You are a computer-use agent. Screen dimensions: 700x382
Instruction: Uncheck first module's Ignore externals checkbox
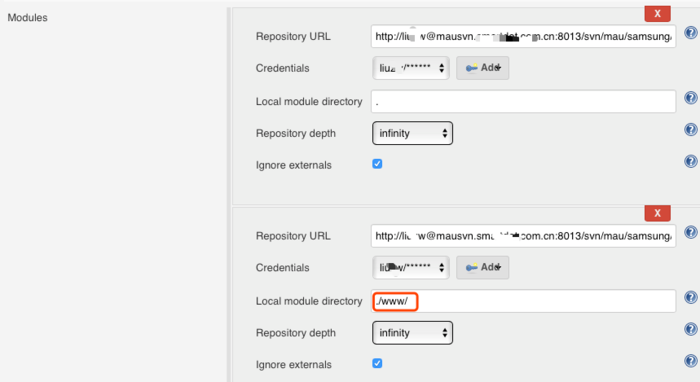tap(377, 164)
